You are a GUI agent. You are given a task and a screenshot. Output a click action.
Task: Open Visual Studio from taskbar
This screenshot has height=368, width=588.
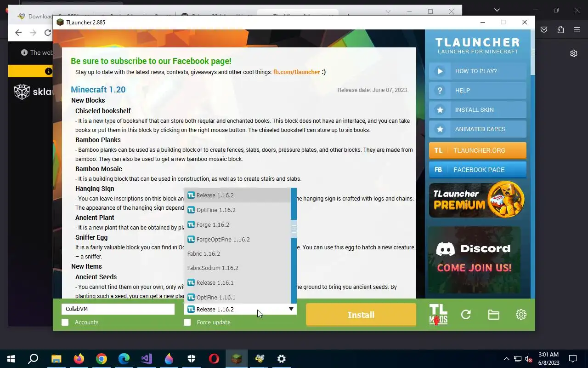[x=147, y=359]
